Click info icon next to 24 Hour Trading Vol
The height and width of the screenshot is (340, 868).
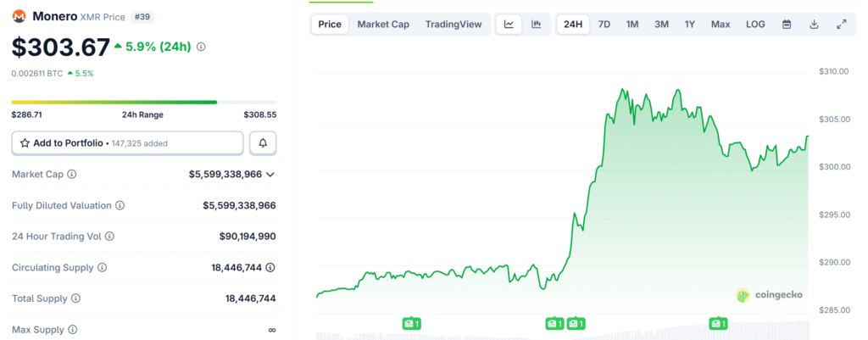pyautogui.click(x=109, y=237)
